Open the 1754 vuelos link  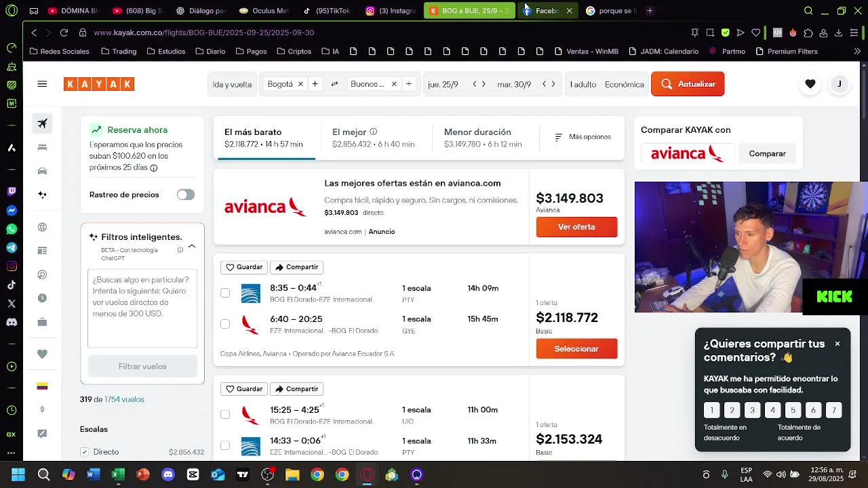pos(124,400)
